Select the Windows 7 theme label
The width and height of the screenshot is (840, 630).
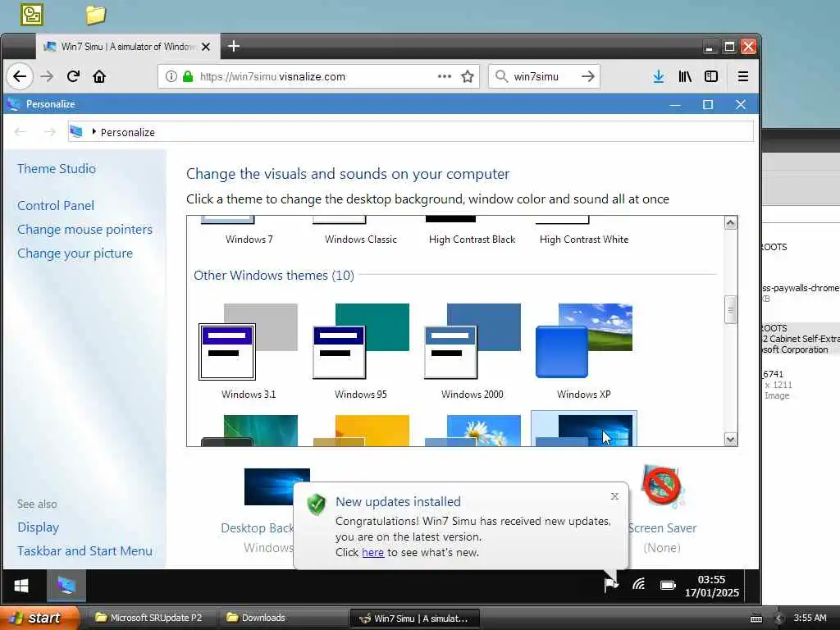(x=249, y=240)
